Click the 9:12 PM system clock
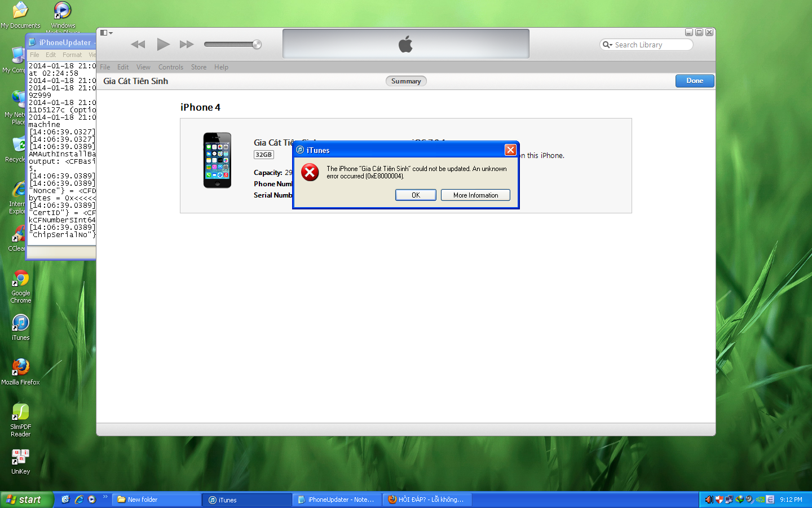This screenshot has width=812, height=508. (x=791, y=500)
